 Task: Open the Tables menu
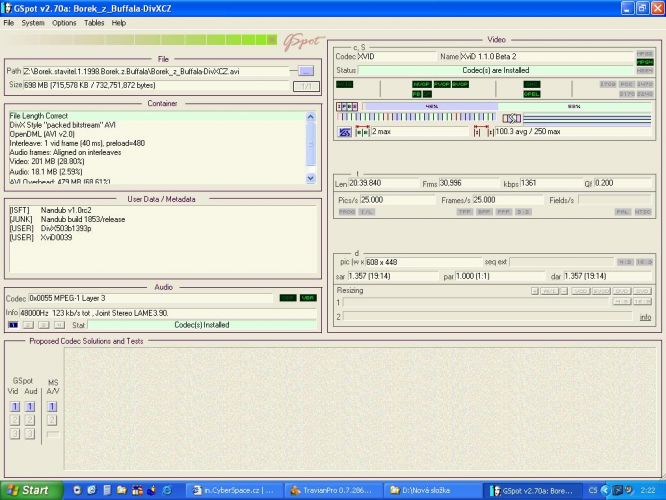click(x=94, y=23)
